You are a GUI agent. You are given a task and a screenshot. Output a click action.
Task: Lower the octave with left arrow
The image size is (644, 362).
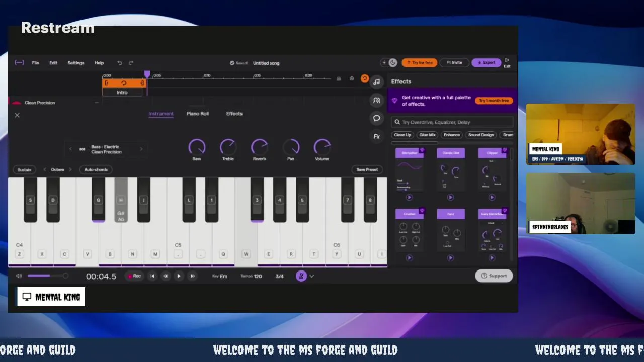click(44, 169)
